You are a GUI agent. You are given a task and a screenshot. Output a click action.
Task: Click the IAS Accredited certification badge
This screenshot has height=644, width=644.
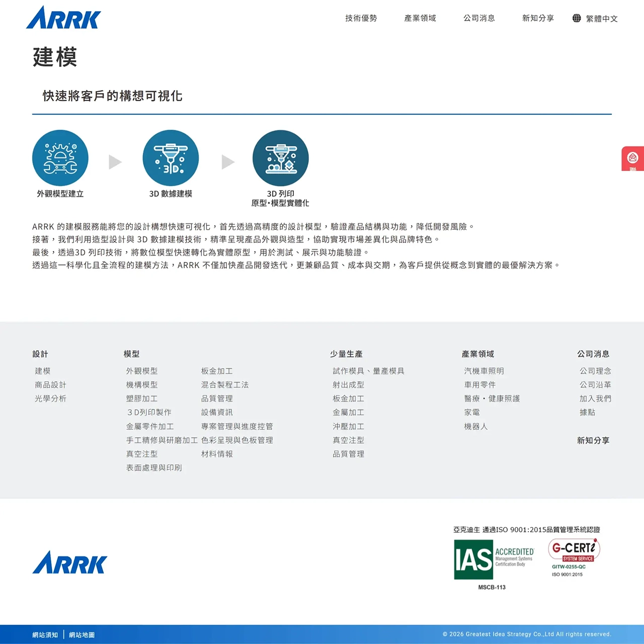pyautogui.click(x=494, y=559)
